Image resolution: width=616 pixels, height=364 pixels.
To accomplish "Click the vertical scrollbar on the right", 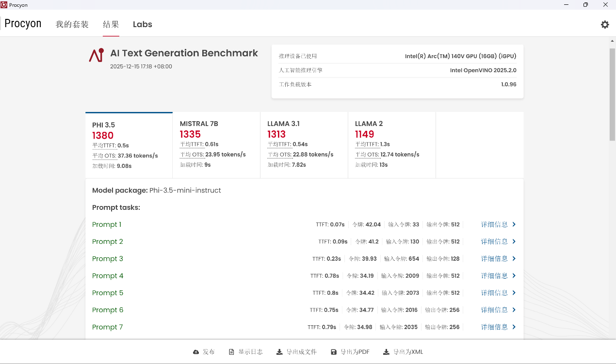I will (x=612, y=95).
